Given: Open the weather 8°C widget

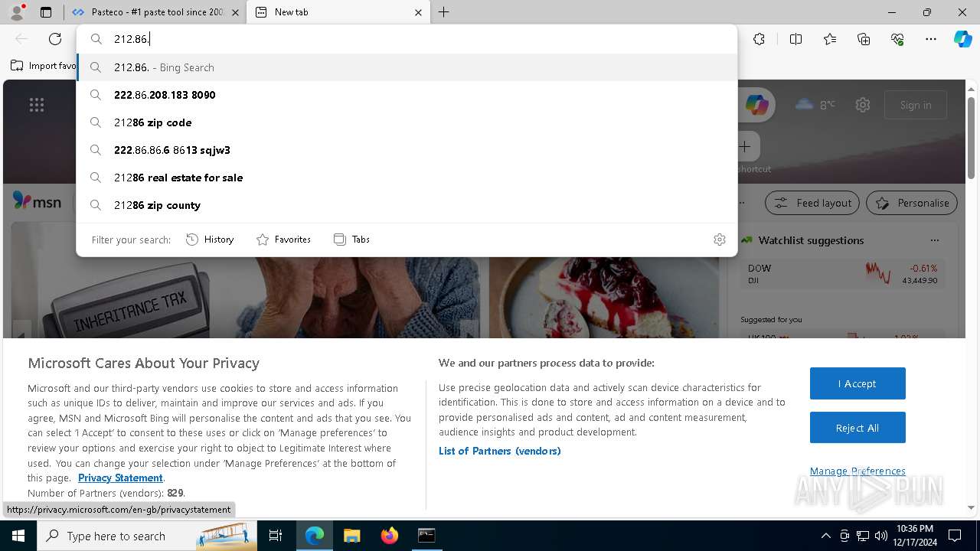Looking at the screenshot, I should click(815, 105).
